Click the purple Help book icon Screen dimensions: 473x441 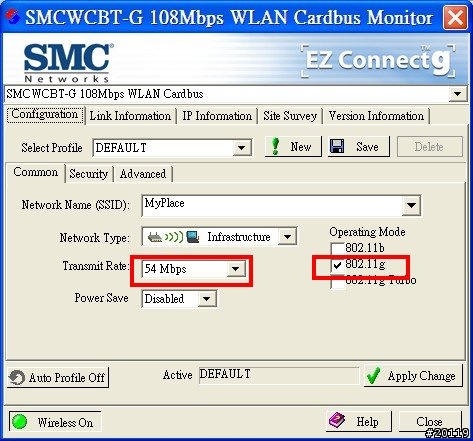[337, 420]
